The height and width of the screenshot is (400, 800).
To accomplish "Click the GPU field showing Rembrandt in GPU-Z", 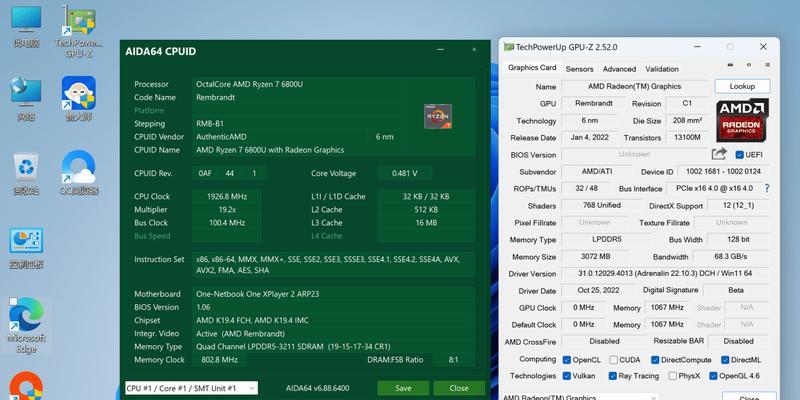I will [x=593, y=104].
